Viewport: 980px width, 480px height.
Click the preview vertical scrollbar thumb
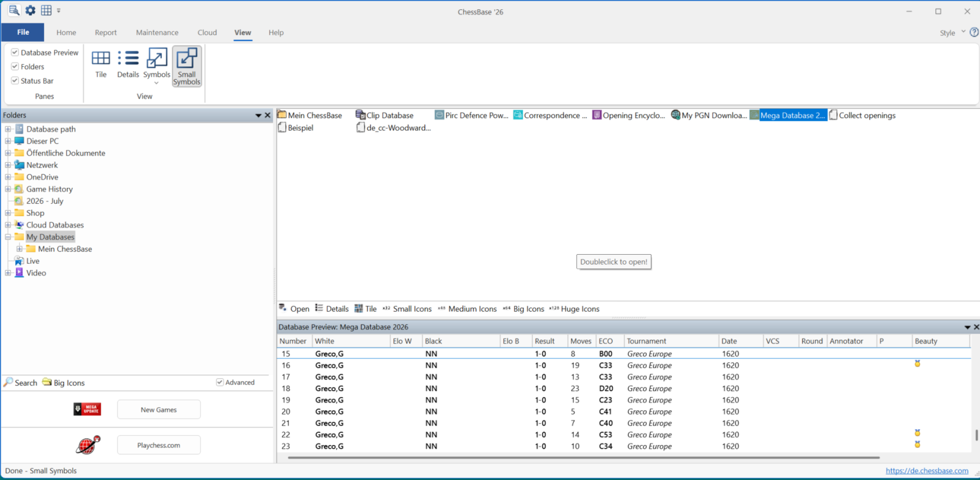click(x=976, y=435)
